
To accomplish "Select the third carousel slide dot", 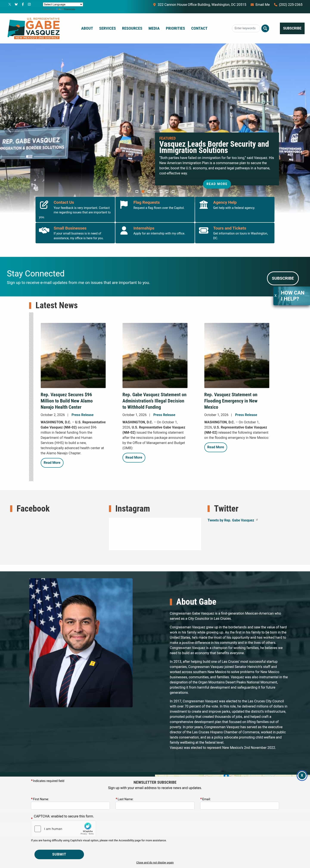I will (x=149, y=191).
